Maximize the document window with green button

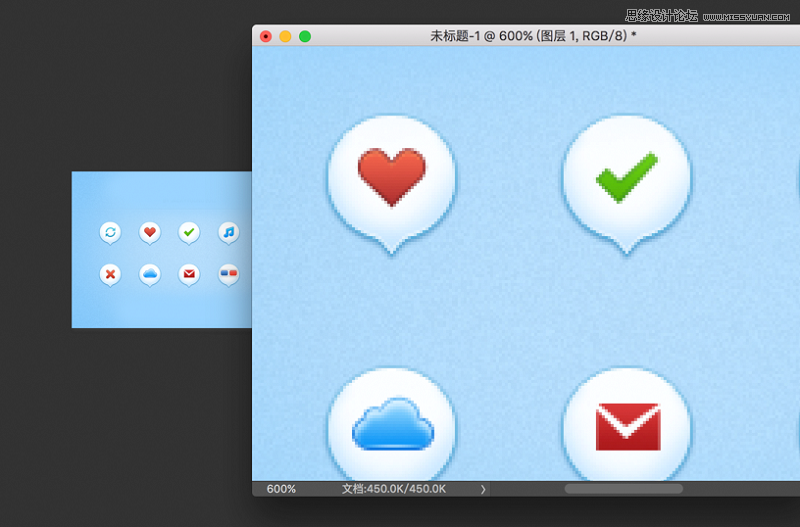click(305, 36)
